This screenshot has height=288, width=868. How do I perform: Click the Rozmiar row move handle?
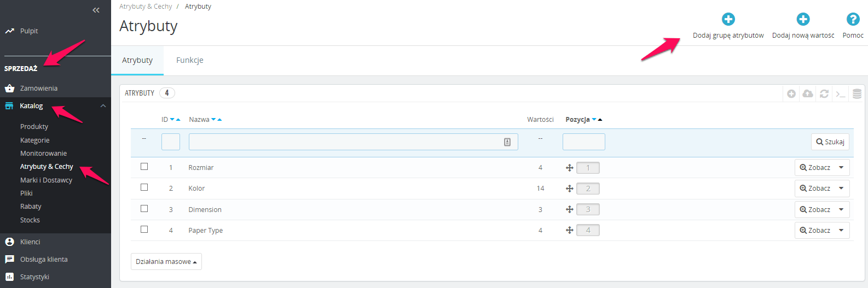click(x=570, y=168)
